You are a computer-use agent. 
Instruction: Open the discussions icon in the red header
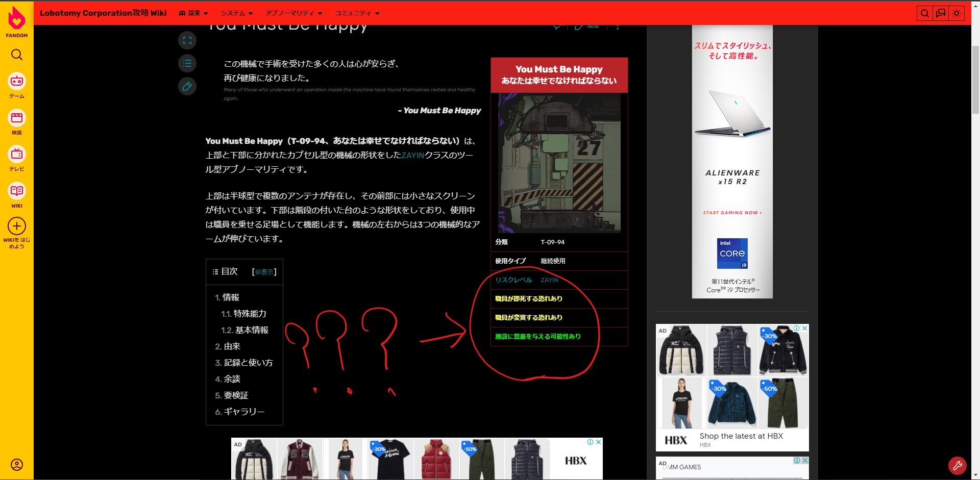click(941, 13)
